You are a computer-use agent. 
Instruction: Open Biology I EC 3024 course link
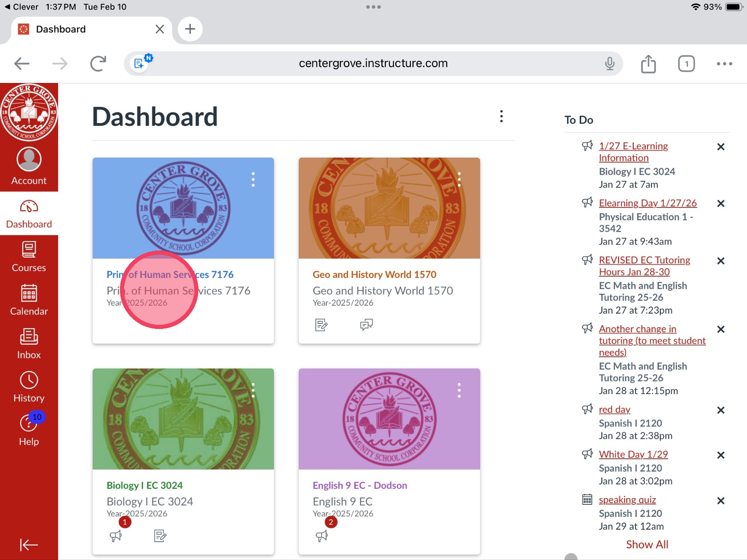tap(144, 485)
